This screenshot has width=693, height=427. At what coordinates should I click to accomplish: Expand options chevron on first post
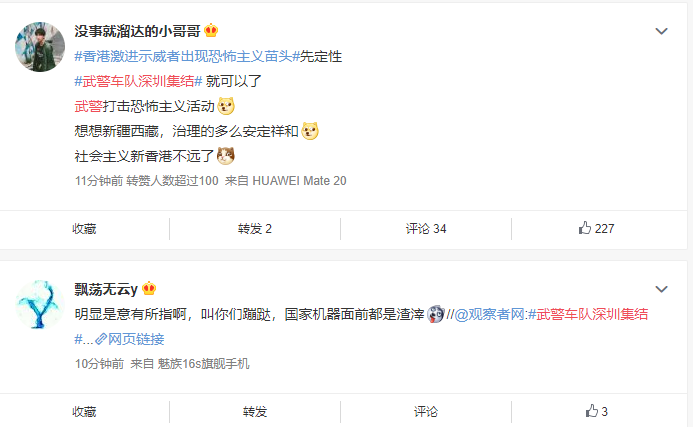(661, 31)
